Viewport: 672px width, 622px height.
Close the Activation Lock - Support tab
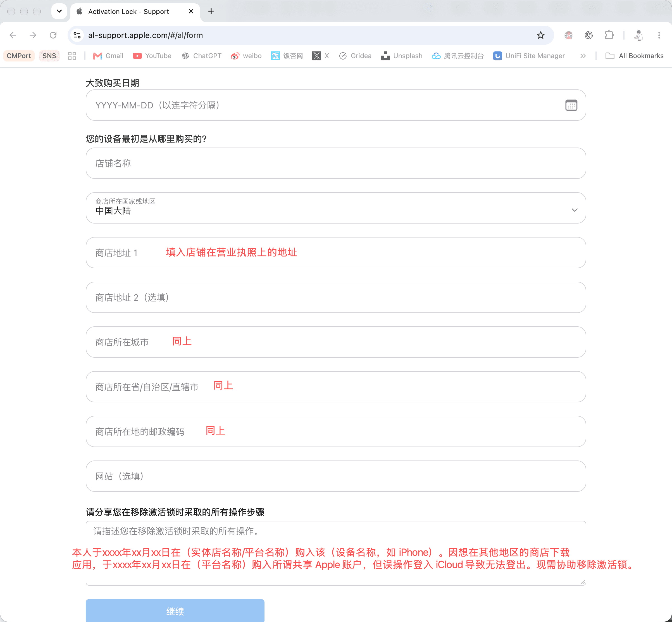[x=191, y=11]
